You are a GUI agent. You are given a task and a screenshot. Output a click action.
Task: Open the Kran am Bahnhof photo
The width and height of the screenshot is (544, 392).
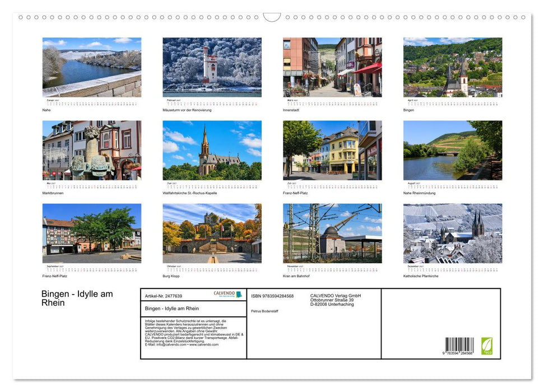click(332, 233)
